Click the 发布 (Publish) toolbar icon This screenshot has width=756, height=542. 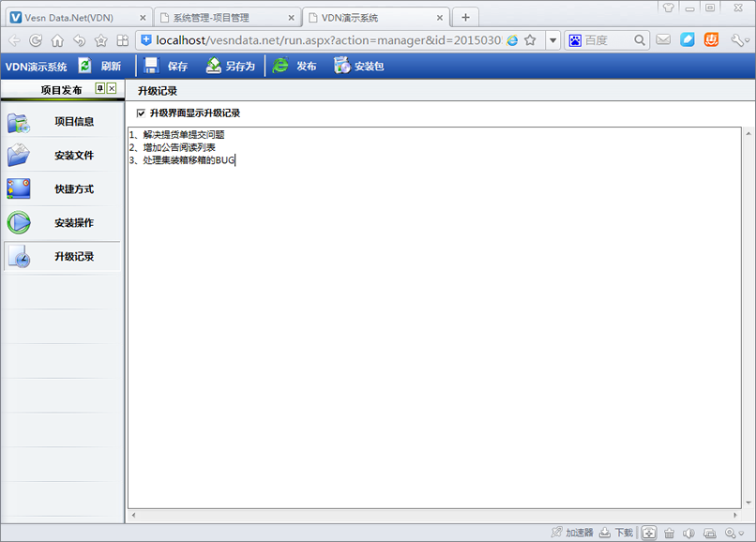coord(295,66)
